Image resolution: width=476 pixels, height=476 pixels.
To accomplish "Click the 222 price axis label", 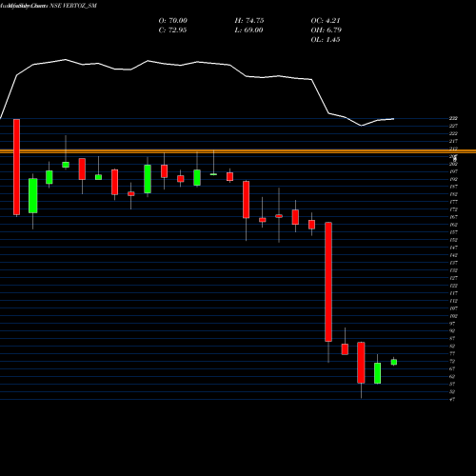I will click(x=453, y=133).
